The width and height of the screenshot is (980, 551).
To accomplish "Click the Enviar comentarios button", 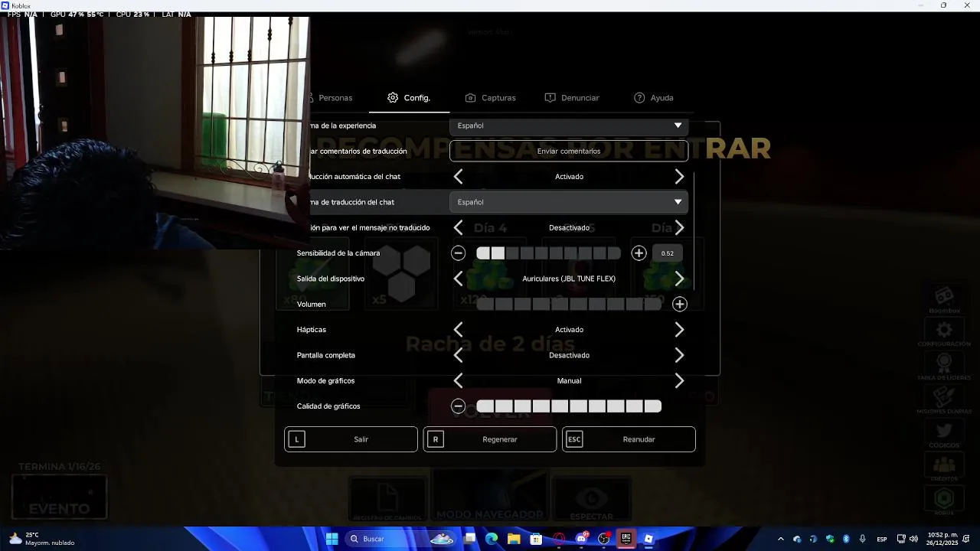I will pos(569,151).
